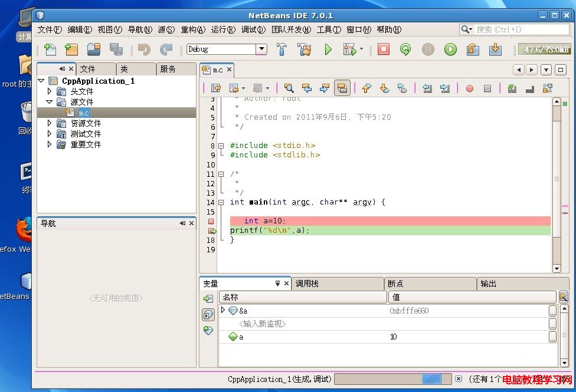Open the value editor for variable a

[x=552, y=337]
